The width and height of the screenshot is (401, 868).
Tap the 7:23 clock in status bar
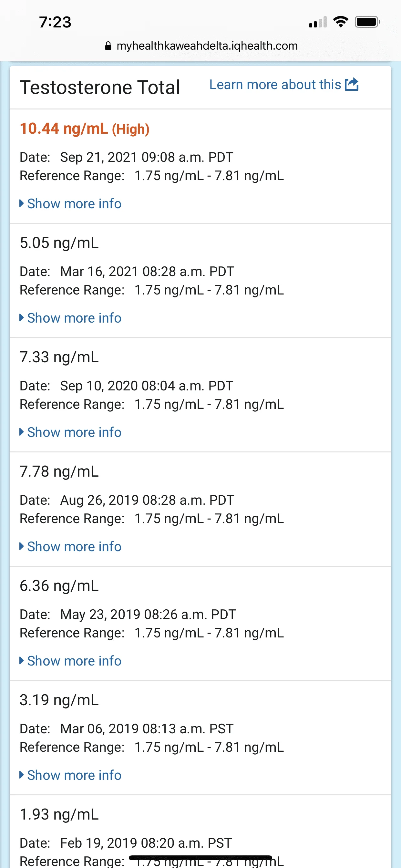coord(55,22)
